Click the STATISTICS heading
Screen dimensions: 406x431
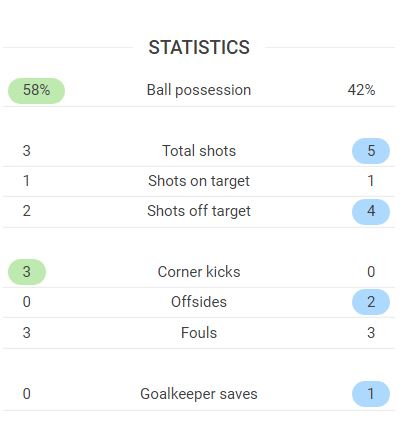[199, 47]
